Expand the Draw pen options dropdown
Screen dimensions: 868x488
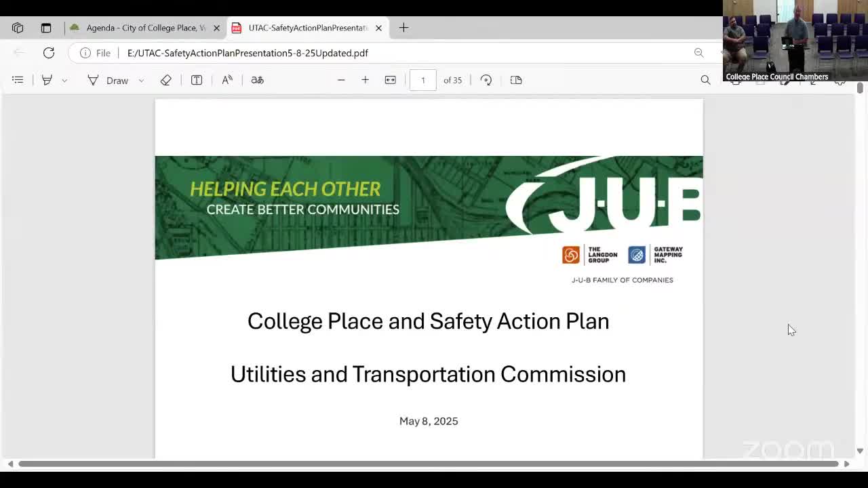(x=141, y=80)
